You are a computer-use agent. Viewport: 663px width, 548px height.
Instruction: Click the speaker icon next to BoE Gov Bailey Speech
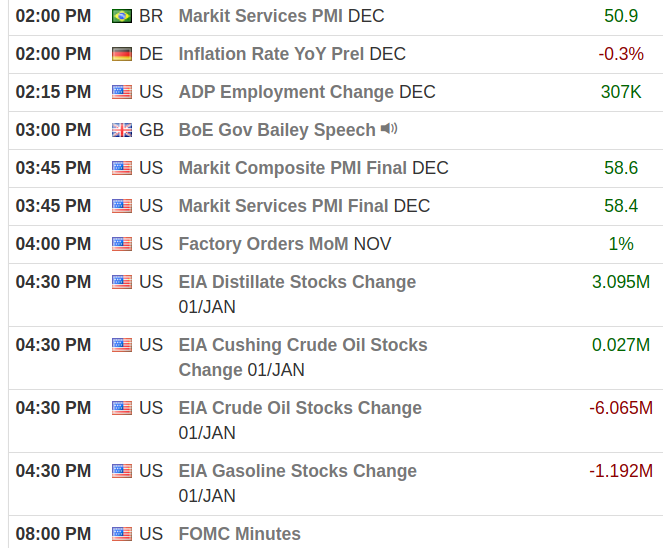(x=389, y=129)
